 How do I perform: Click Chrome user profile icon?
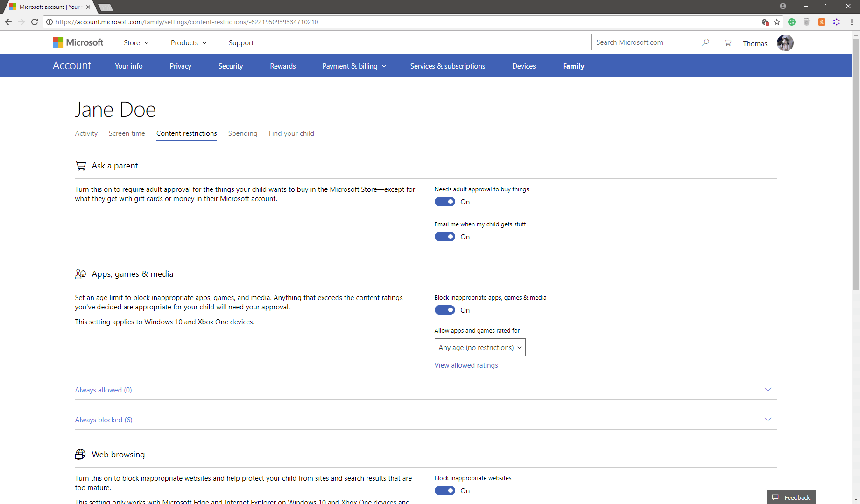pos(783,6)
